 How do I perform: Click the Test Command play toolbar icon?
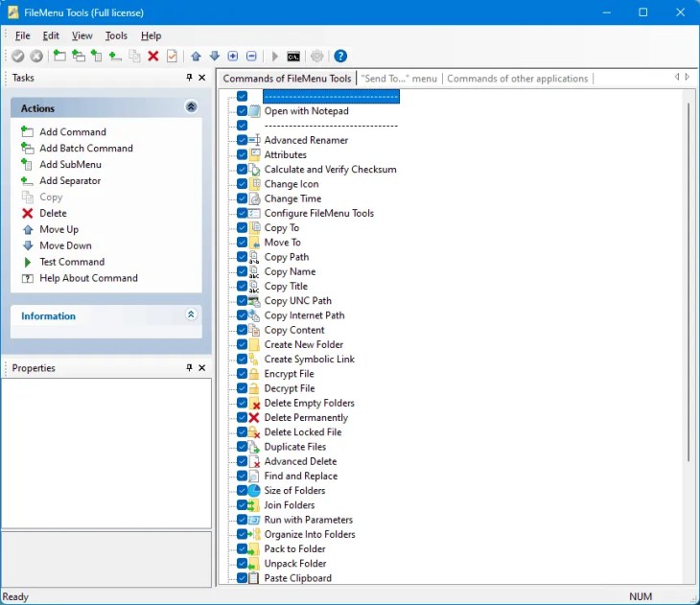click(275, 57)
